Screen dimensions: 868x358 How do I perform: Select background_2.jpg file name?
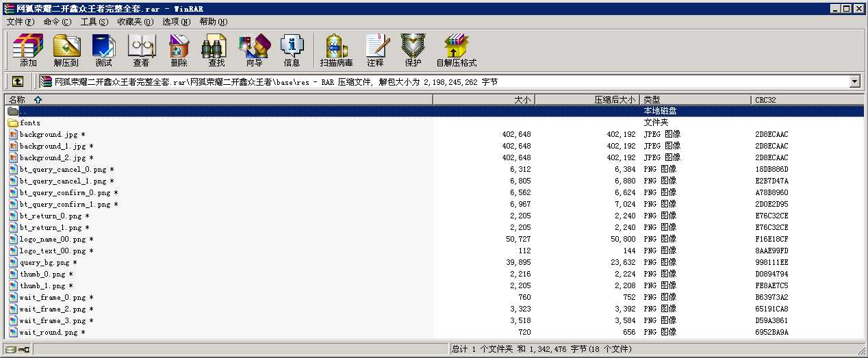[x=56, y=157]
